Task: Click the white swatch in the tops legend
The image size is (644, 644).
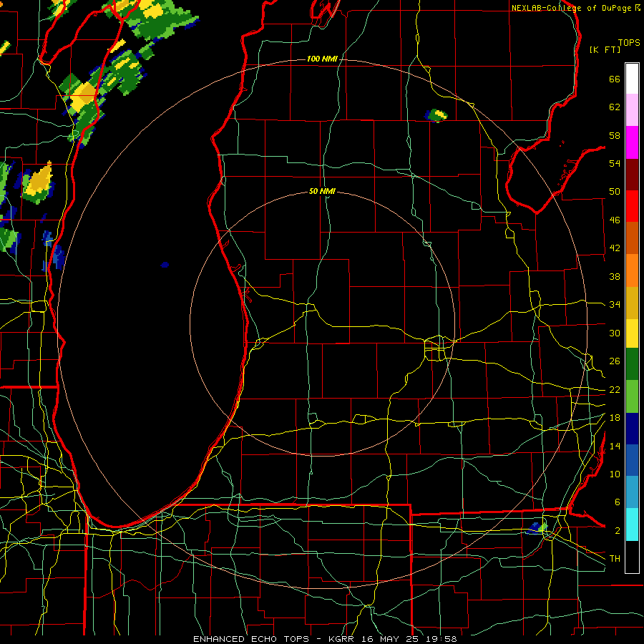Action: pos(632,79)
